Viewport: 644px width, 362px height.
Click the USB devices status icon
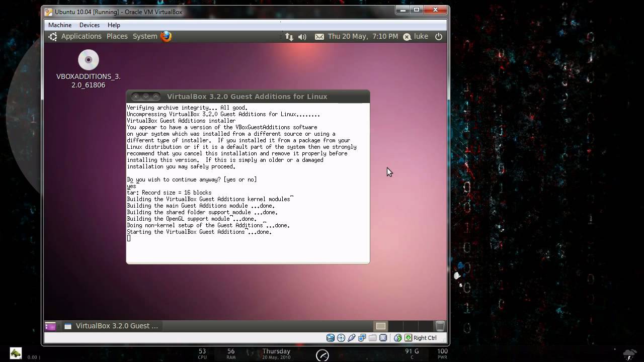tap(352, 338)
